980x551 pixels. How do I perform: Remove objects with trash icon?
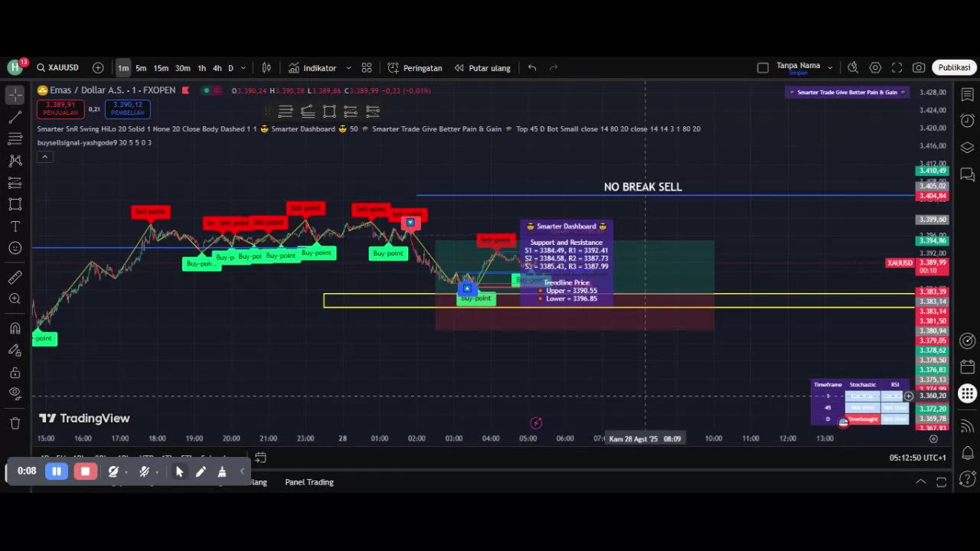point(15,423)
